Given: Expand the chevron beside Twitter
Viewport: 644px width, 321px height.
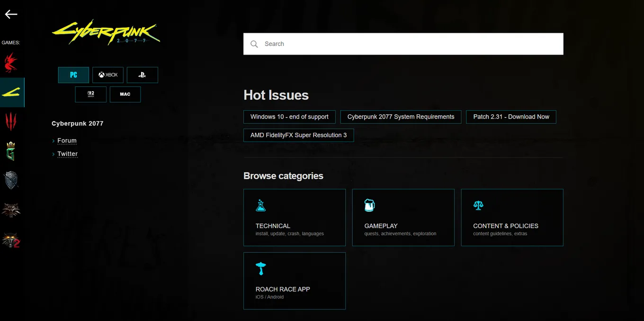Looking at the screenshot, I should [x=54, y=154].
